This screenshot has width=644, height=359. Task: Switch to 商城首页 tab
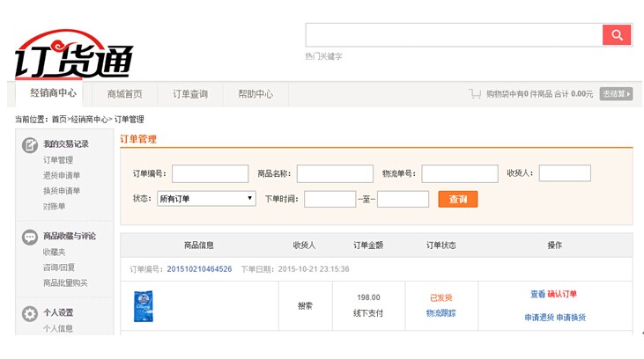click(124, 94)
